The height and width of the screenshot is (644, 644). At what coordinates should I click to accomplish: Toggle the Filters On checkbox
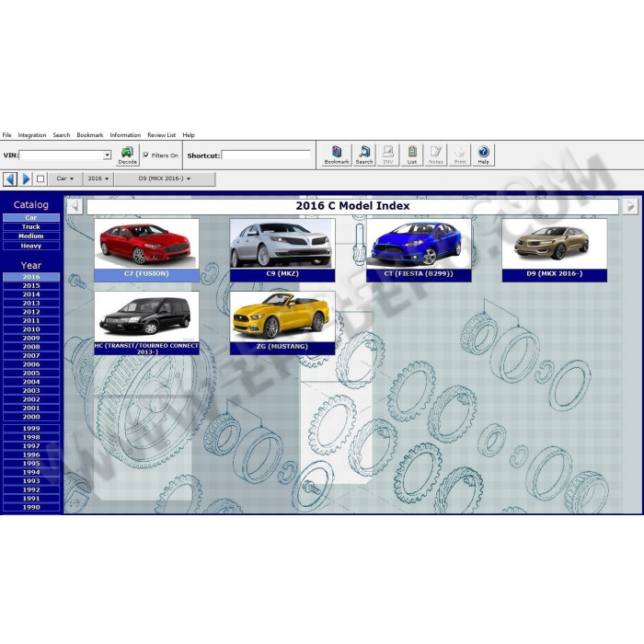coord(145,155)
